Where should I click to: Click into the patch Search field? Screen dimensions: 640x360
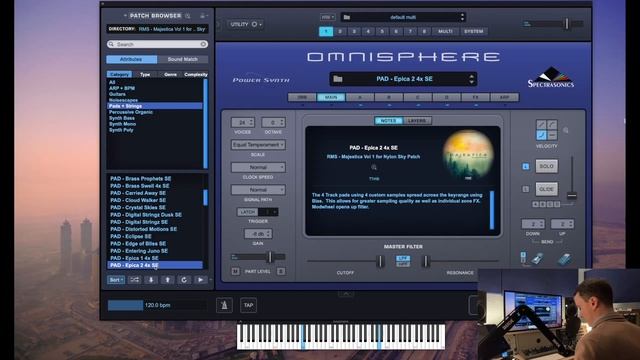click(157, 44)
